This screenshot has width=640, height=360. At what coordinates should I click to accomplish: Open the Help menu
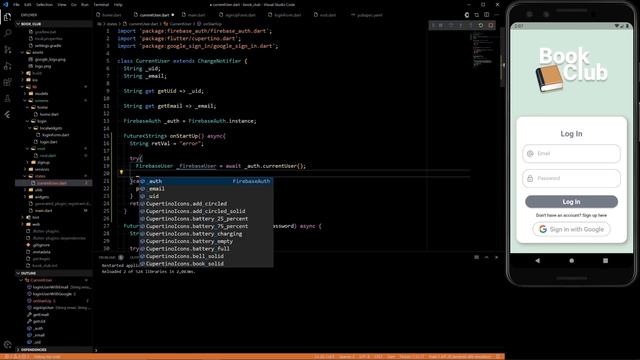tap(118, 4)
